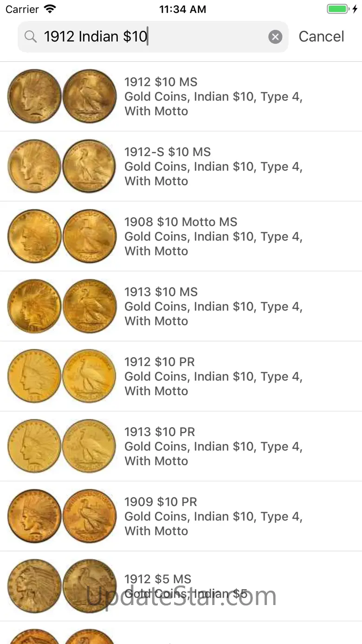The height and width of the screenshot is (644, 362).
Task: Clear the search field text
Action: (275, 37)
